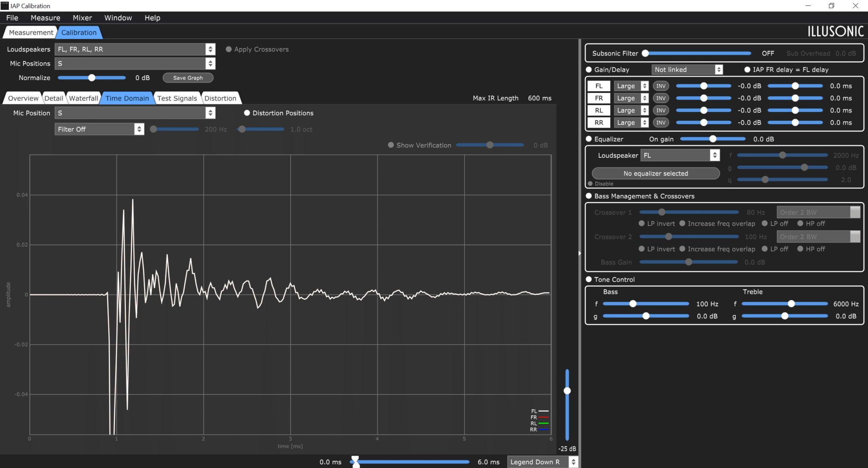Click the No equalizer selected button
Viewport: 868px width, 468px height.
click(x=656, y=173)
